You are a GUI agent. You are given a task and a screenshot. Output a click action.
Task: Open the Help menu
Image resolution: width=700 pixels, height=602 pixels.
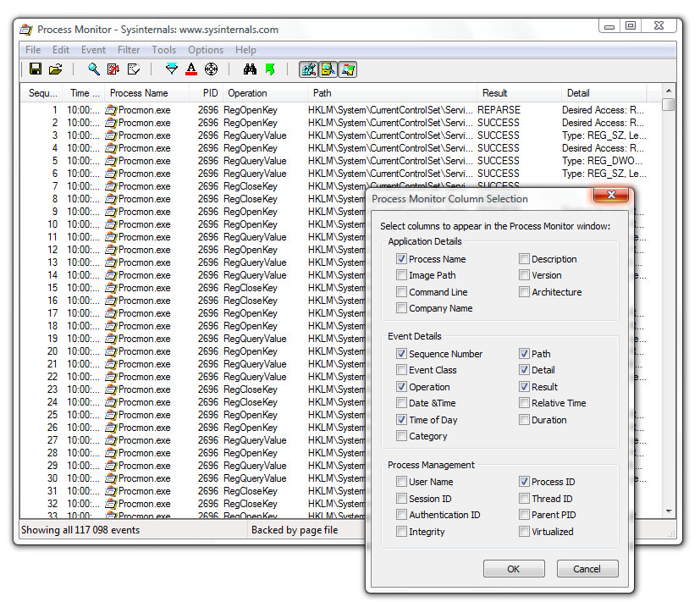click(245, 50)
